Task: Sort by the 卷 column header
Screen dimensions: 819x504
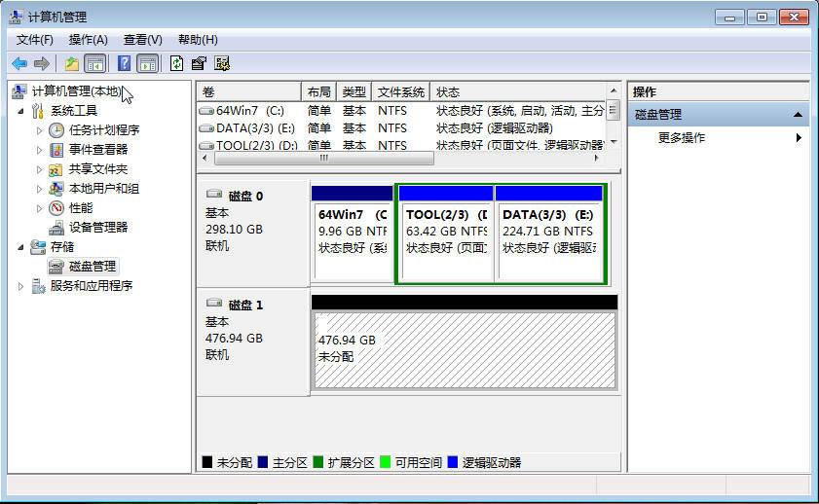Action: pyautogui.click(x=249, y=92)
